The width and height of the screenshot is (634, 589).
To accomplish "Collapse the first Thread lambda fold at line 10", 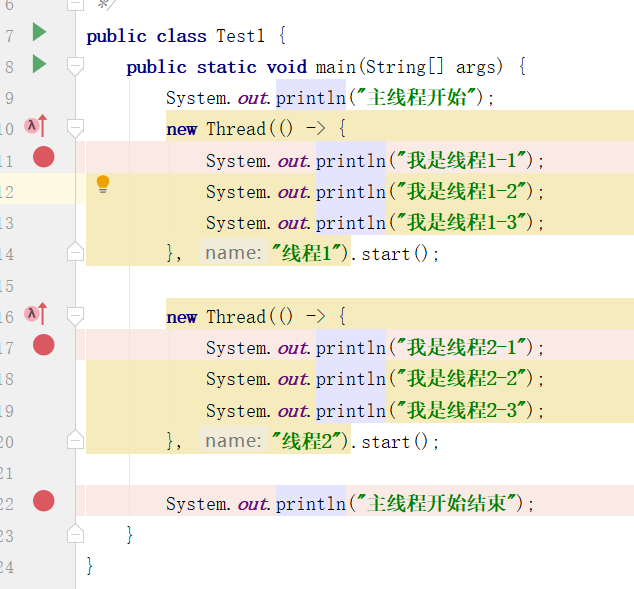I will point(75,129).
